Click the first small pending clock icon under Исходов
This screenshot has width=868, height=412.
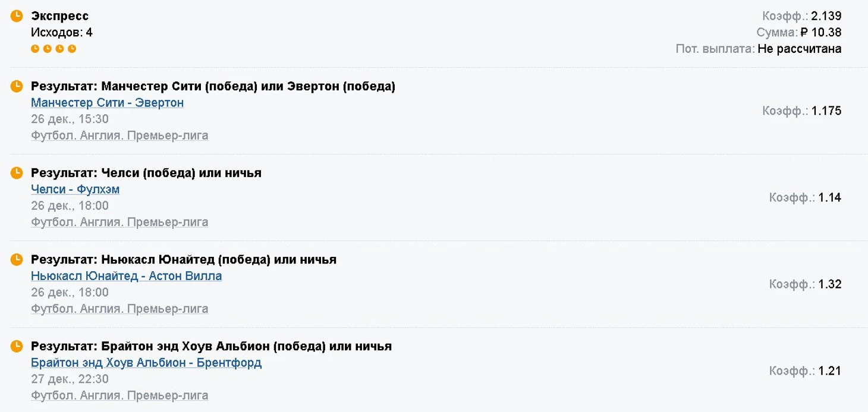[35, 49]
